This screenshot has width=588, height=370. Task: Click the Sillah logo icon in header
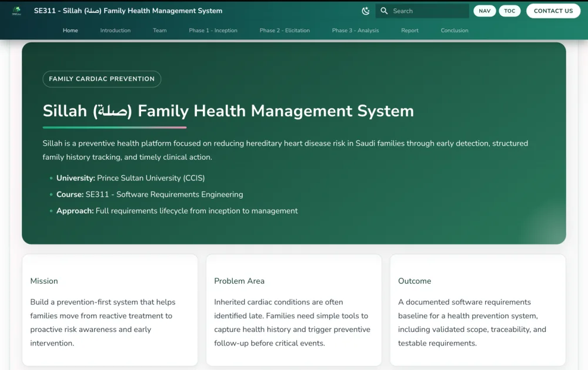point(16,11)
